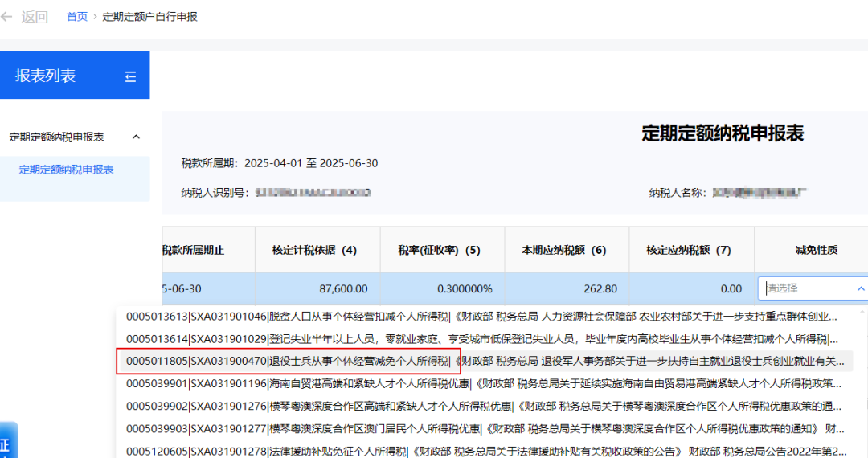Screen dimensions: 868x458
Task: Select option 0005011805 退役士兵从事个体经营
Action: coord(485,362)
